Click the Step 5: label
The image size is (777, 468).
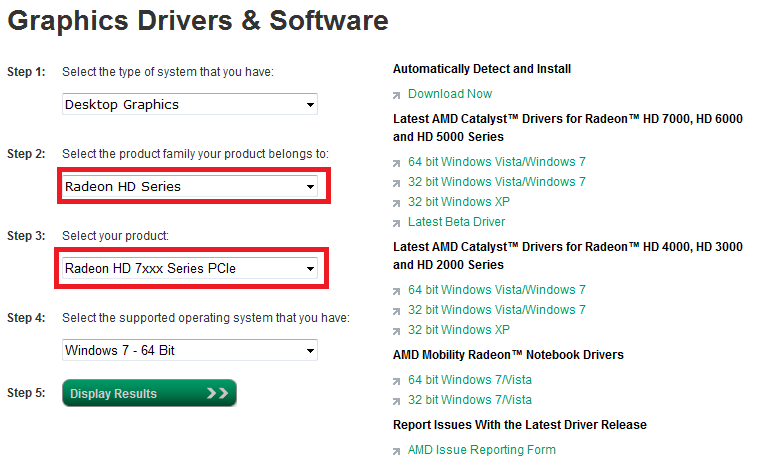pyautogui.click(x=26, y=393)
